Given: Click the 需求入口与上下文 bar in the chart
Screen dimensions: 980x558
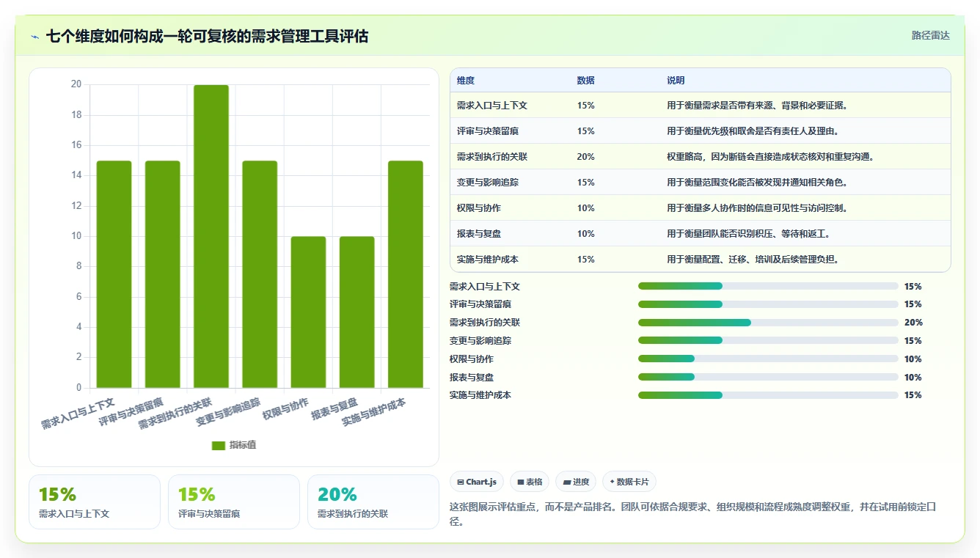Looking at the screenshot, I should [x=114, y=274].
